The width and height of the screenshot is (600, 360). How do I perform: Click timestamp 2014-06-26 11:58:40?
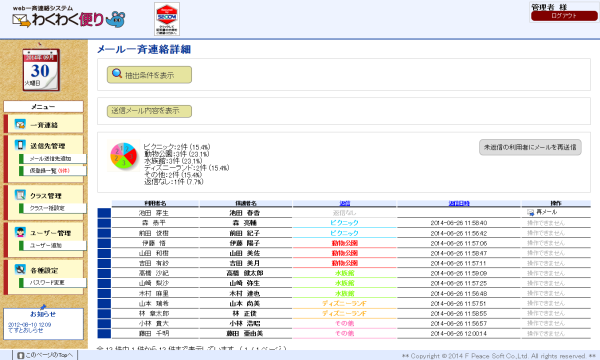[458, 223]
